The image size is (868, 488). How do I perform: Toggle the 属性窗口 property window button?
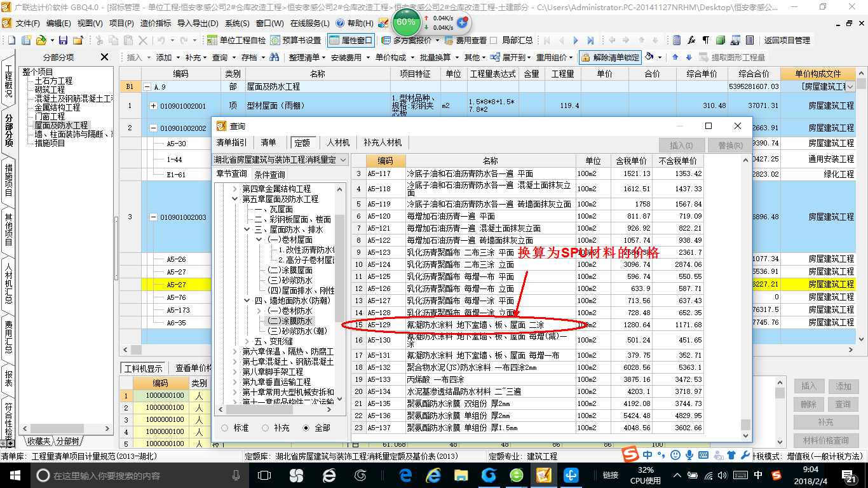click(351, 40)
